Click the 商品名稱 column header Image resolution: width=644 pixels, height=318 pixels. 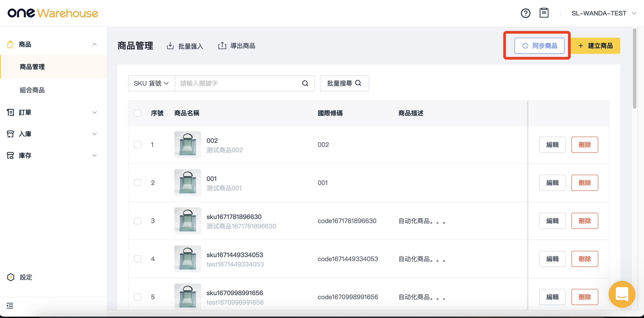(x=187, y=113)
